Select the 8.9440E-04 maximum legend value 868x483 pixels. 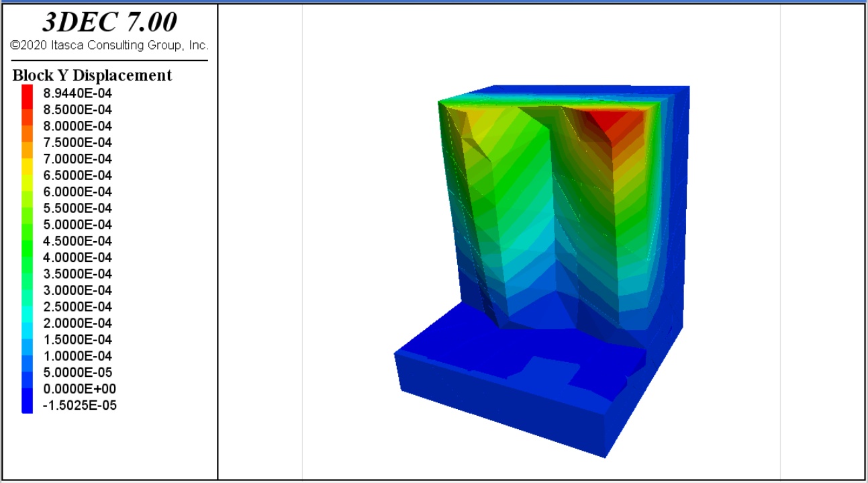(x=77, y=93)
